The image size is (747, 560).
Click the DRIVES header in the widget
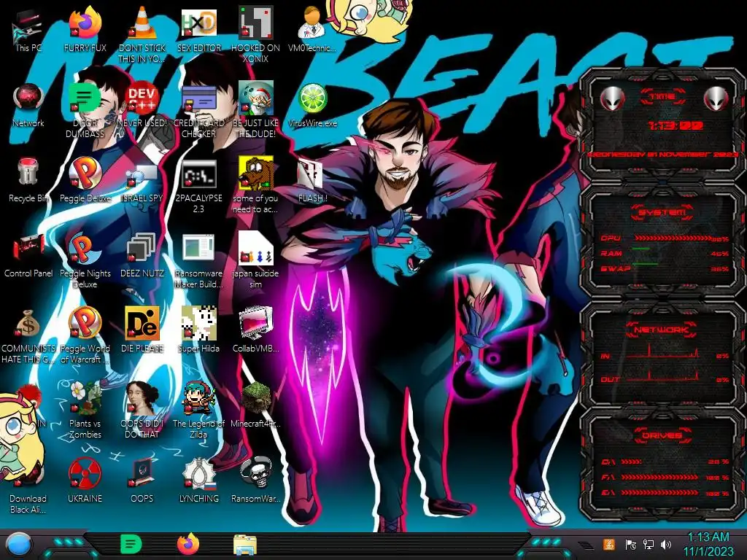point(662,435)
